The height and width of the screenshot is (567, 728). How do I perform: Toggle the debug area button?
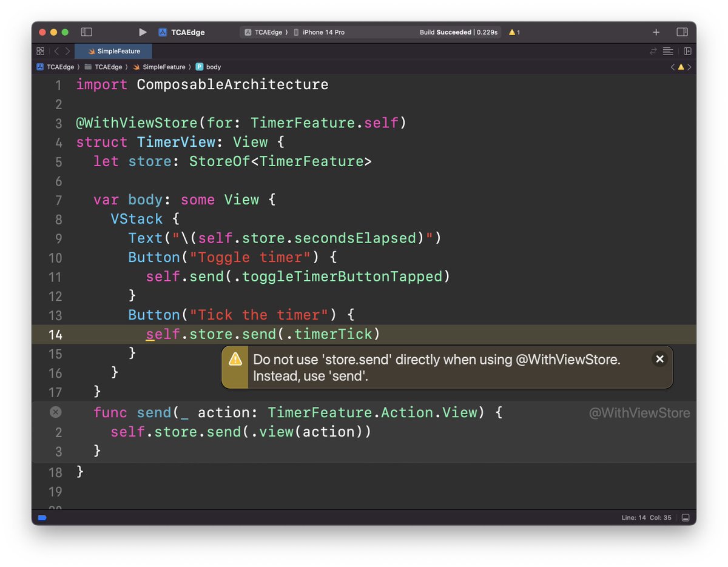coord(686,518)
